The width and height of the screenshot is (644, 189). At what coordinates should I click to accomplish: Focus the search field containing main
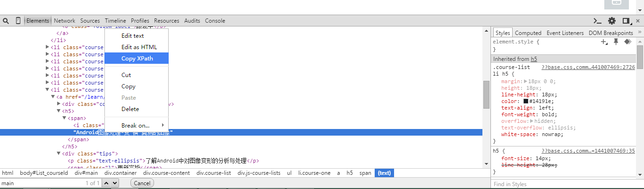tap(51, 183)
